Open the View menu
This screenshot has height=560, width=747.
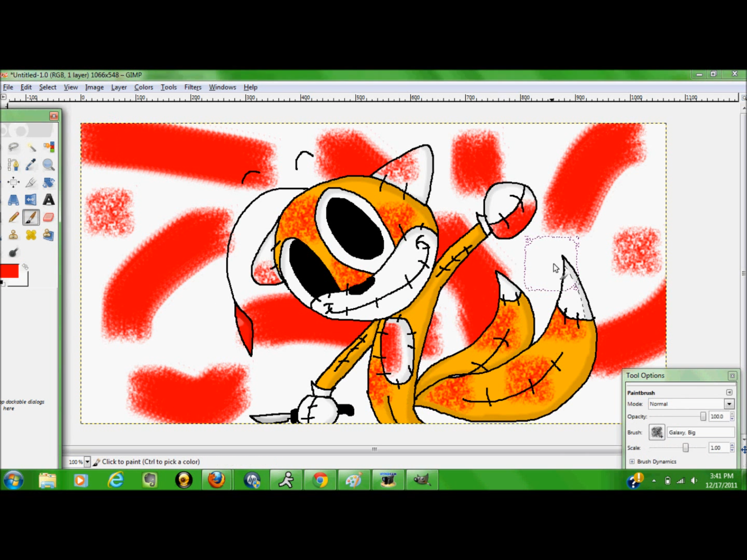click(x=71, y=87)
